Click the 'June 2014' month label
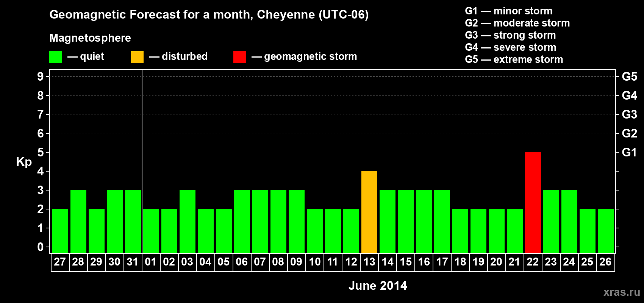The image size is (644, 303). pos(378,286)
